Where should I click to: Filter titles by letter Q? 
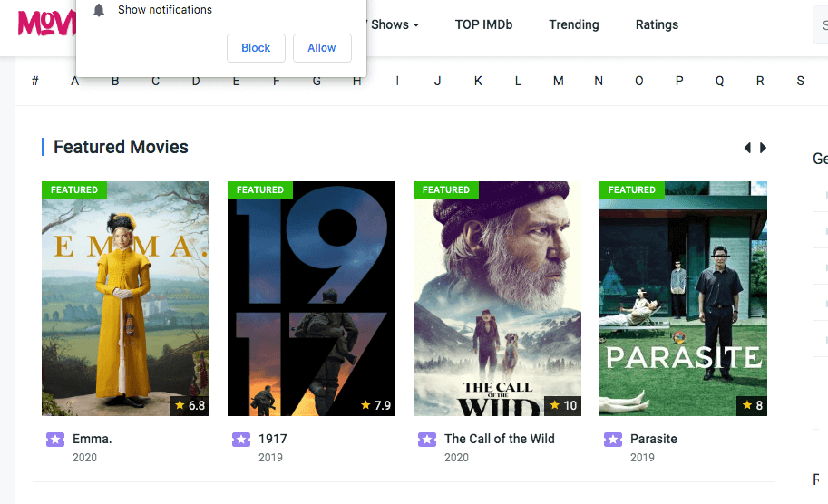pyautogui.click(x=719, y=81)
